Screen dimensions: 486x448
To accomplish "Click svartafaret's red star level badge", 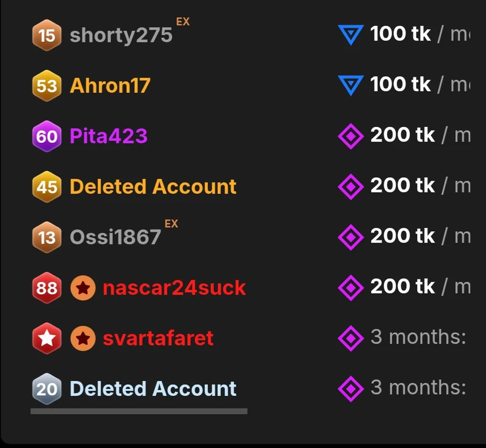I will coord(47,338).
